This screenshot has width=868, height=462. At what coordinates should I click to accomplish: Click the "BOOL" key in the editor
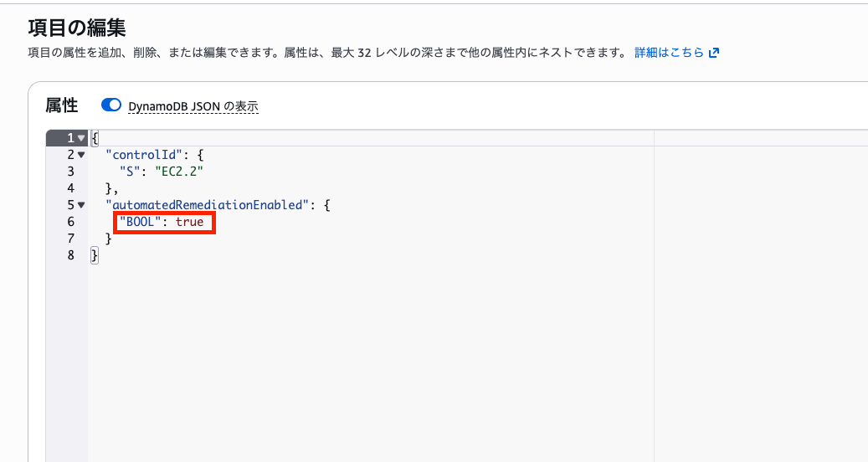tap(140, 222)
